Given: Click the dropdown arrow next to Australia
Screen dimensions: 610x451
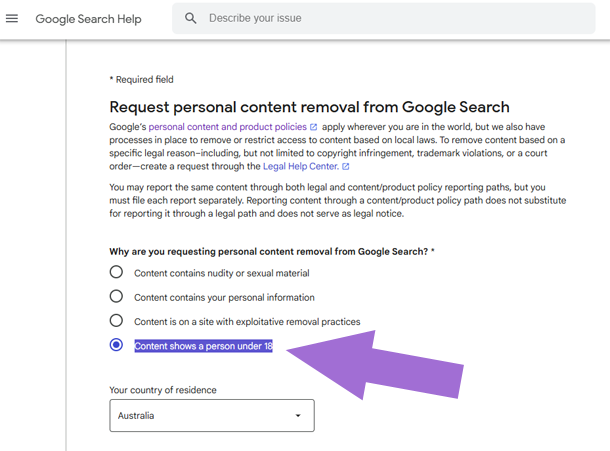Looking at the screenshot, I should 298,416.
